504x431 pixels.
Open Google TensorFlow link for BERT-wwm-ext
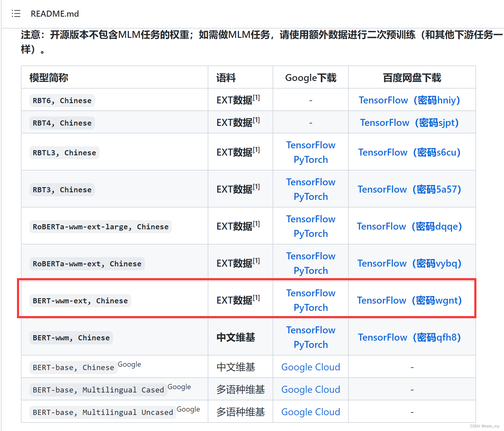click(x=311, y=293)
